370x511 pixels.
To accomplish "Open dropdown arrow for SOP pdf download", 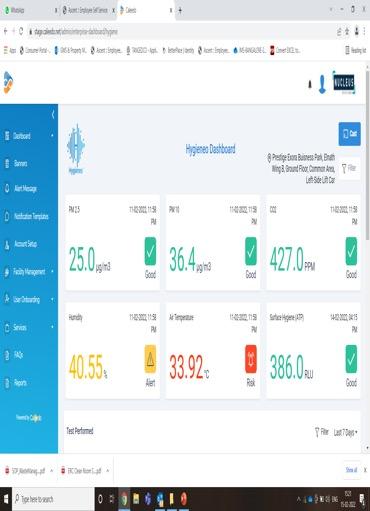I will [x=52, y=471].
